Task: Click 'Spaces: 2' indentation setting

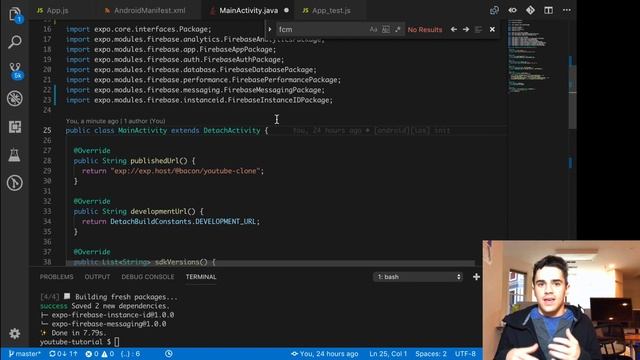Action: click(431, 354)
